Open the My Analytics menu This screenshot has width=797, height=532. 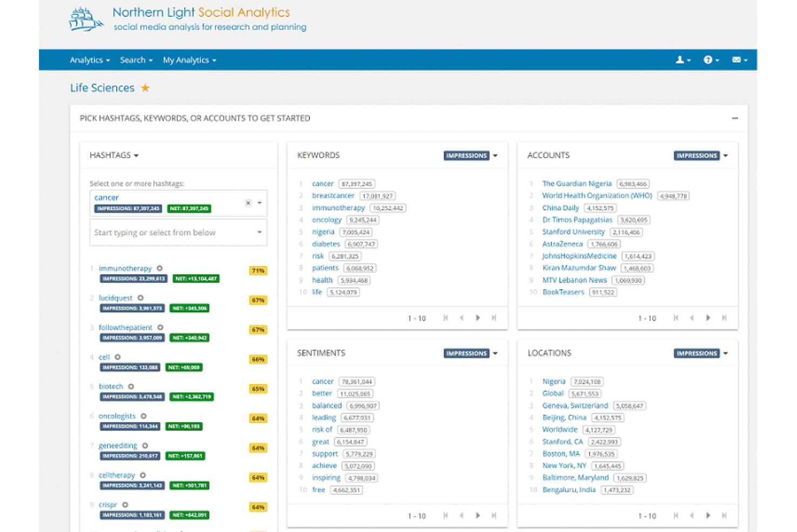click(190, 60)
